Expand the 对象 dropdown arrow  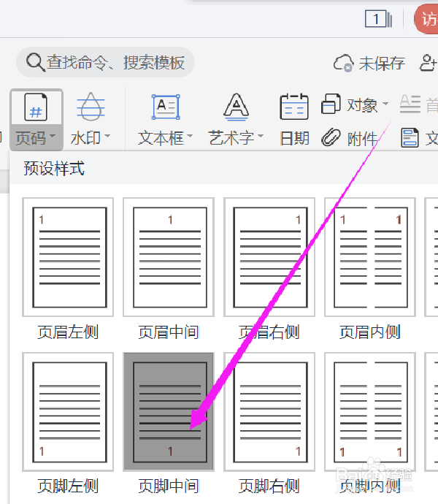[385, 104]
